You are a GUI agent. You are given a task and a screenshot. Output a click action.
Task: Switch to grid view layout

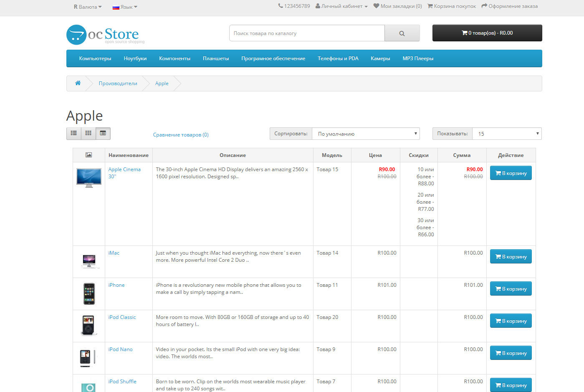pos(88,133)
